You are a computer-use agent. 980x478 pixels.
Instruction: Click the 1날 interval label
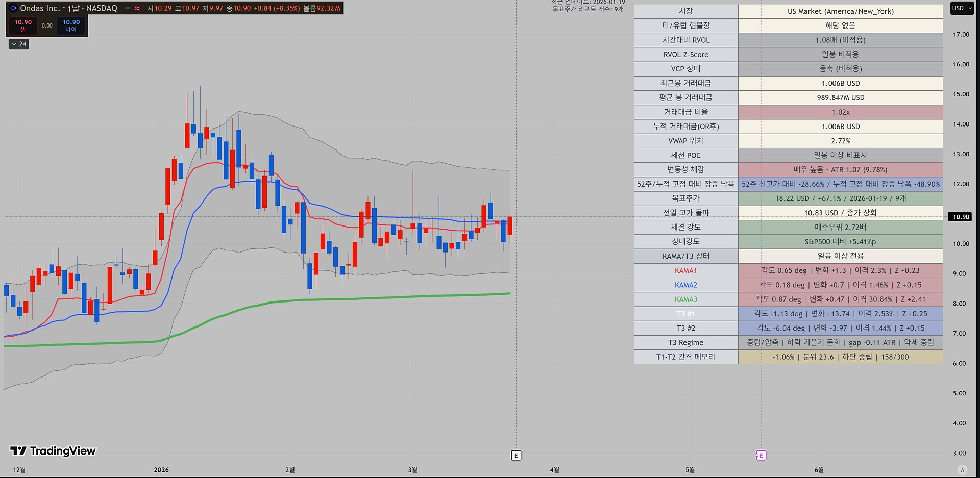click(73, 8)
